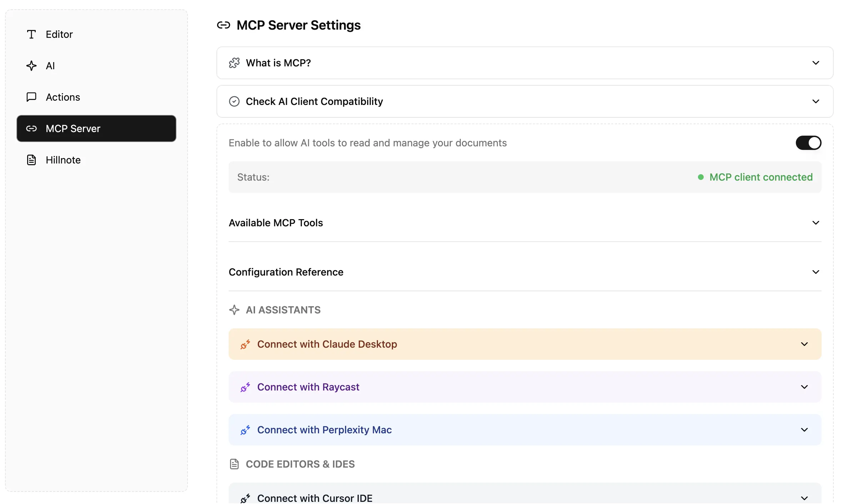
Task: Click the sparkle icon next to AI ASSISTANTS
Action: [x=234, y=310]
